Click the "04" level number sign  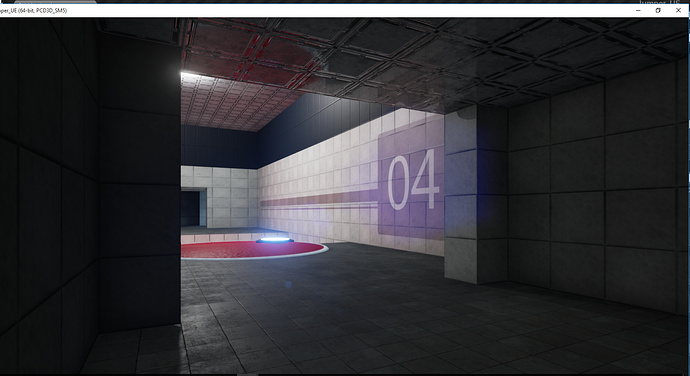(413, 180)
